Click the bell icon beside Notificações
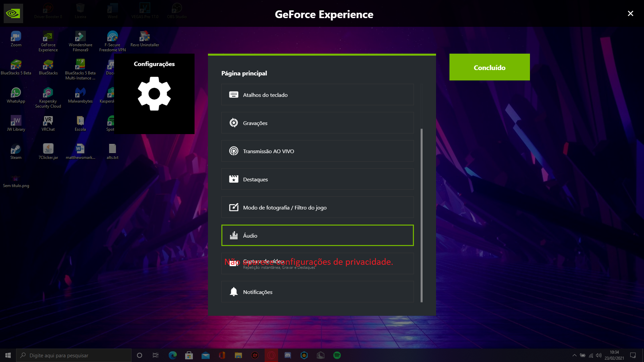The image size is (644, 362). (234, 292)
